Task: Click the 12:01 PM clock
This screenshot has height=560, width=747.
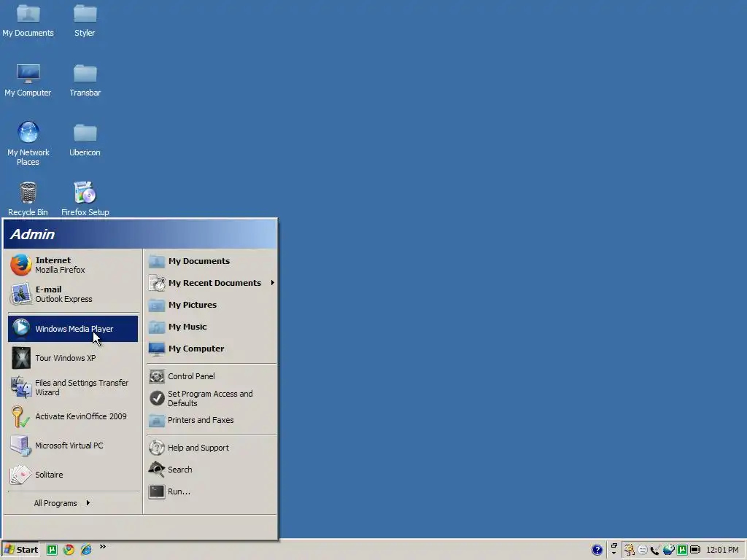Action: (x=722, y=550)
